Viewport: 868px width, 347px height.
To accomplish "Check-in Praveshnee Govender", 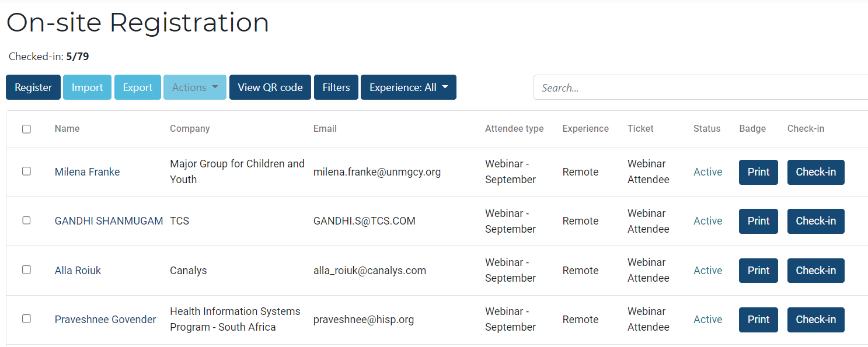I will click(815, 320).
